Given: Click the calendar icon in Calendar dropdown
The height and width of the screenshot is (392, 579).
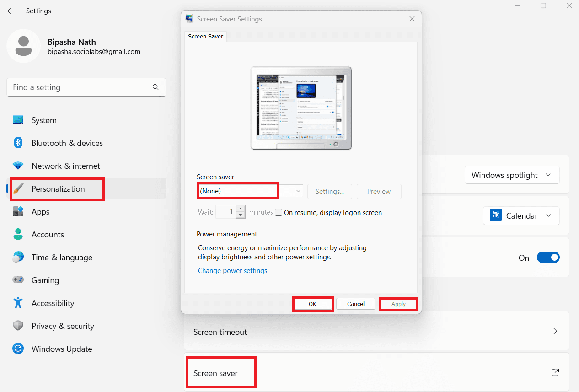Looking at the screenshot, I should [495, 215].
